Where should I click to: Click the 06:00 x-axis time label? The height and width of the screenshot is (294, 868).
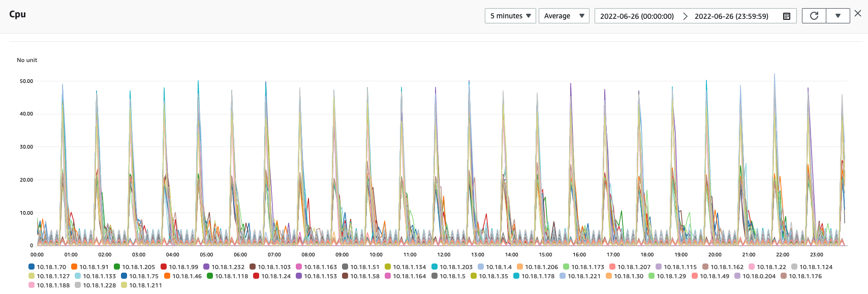(240, 254)
